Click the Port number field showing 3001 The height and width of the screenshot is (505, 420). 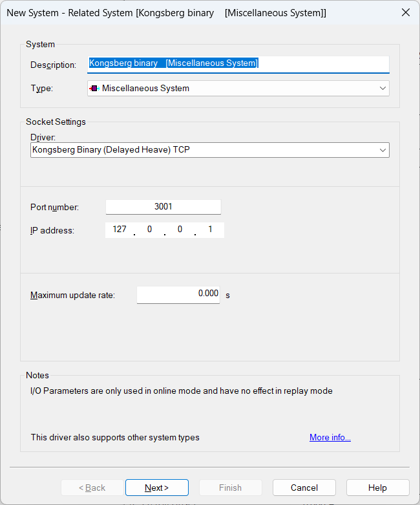pyautogui.click(x=163, y=207)
